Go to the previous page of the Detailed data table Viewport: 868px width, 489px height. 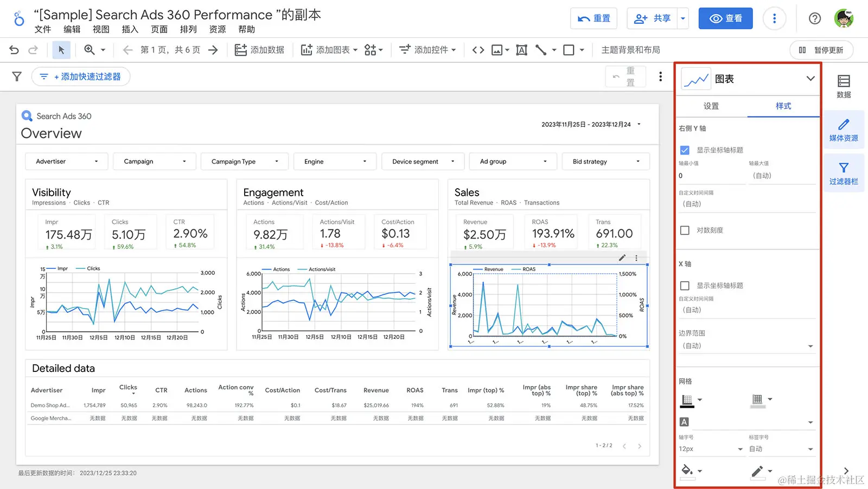click(624, 446)
